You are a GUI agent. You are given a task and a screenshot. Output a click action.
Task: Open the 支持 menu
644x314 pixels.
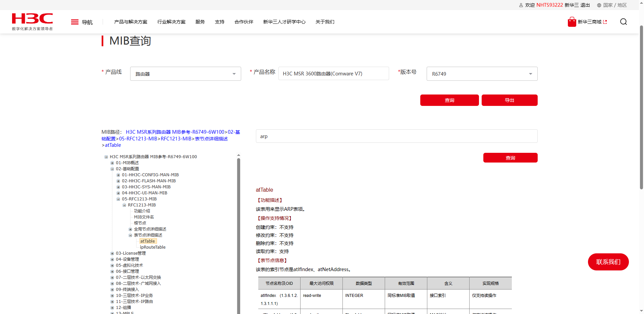pos(220,22)
